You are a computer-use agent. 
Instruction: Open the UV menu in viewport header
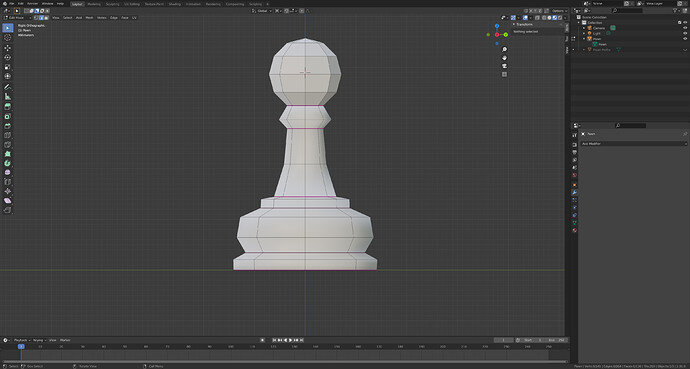click(134, 18)
